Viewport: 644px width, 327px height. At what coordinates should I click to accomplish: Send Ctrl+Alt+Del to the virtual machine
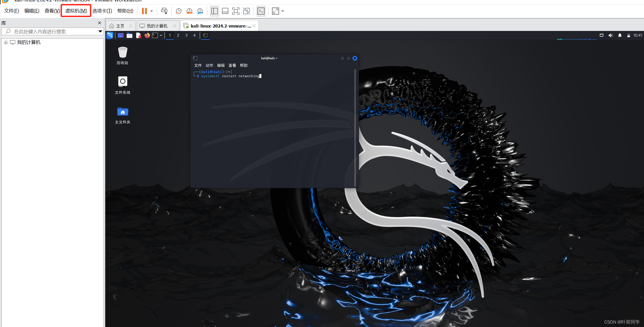[164, 11]
